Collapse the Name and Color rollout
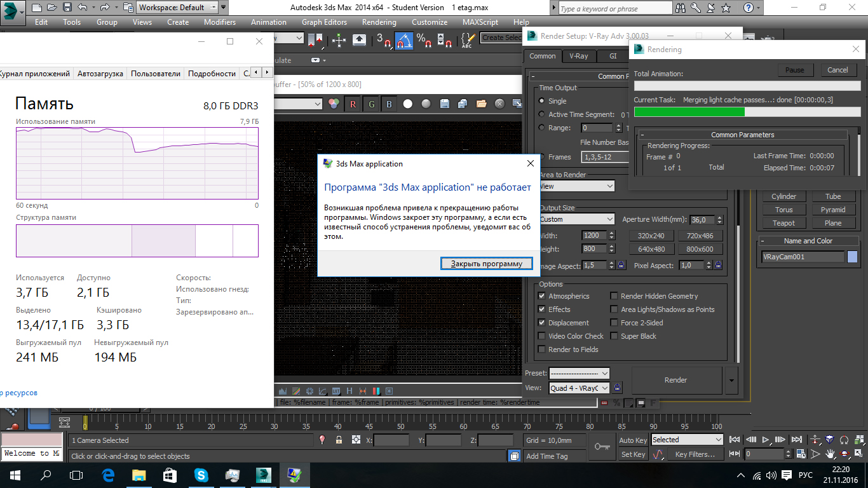 coord(808,241)
